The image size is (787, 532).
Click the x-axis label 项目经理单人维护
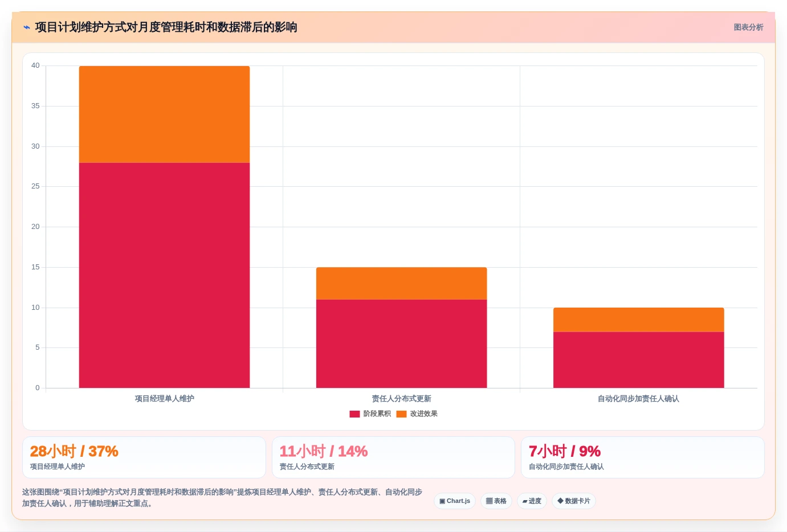pyautogui.click(x=164, y=399)
